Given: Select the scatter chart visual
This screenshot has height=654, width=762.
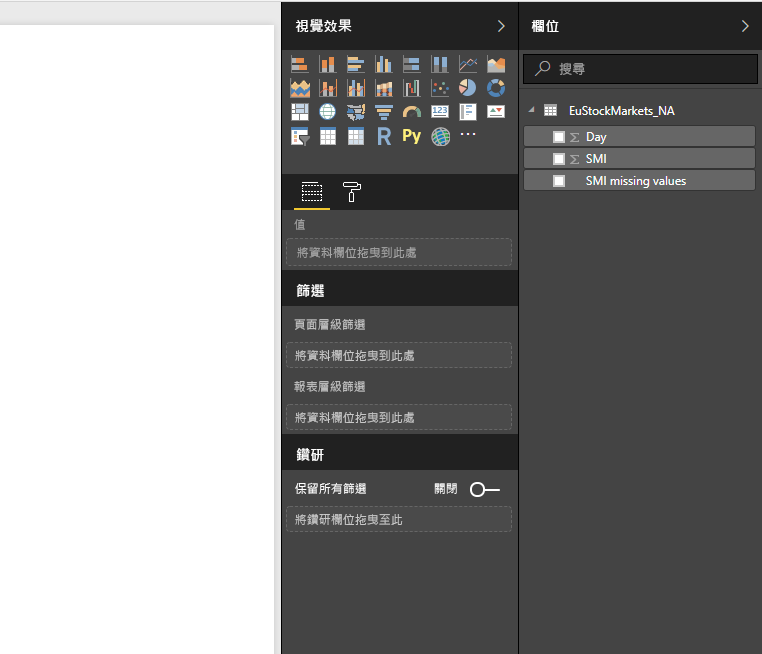Looking at the screenshot, I should (x=440, y=88).
